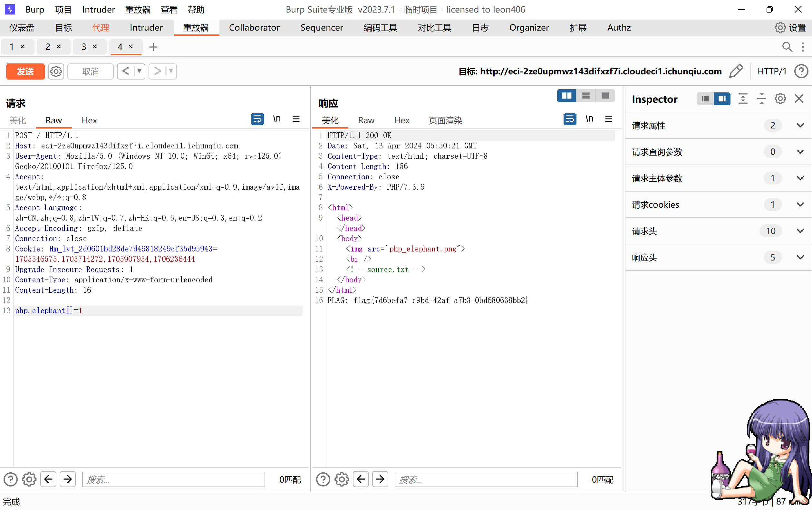The height and width of the screenshot is (510, 812).
Task: Open the 编码工具 (Decoder) tab
Action: (380, 28)
